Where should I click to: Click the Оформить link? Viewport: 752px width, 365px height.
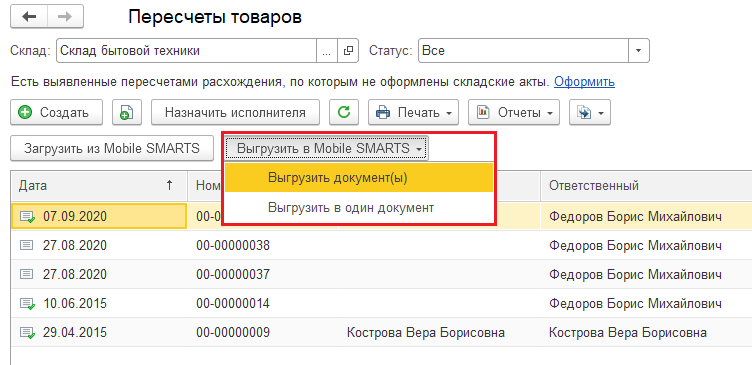pyautogui.click(x=584, y=82)
